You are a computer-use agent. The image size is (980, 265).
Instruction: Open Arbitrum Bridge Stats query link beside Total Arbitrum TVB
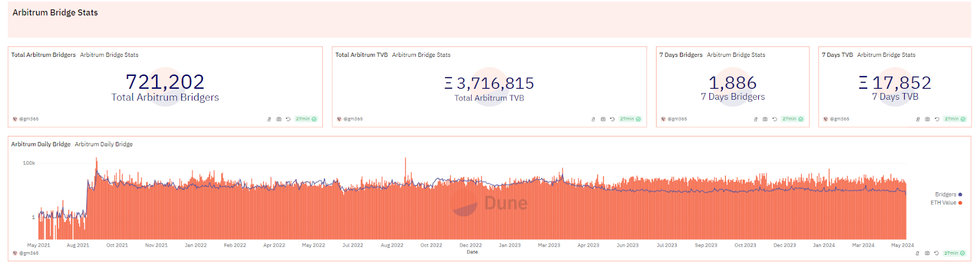[x=421, y=55]
